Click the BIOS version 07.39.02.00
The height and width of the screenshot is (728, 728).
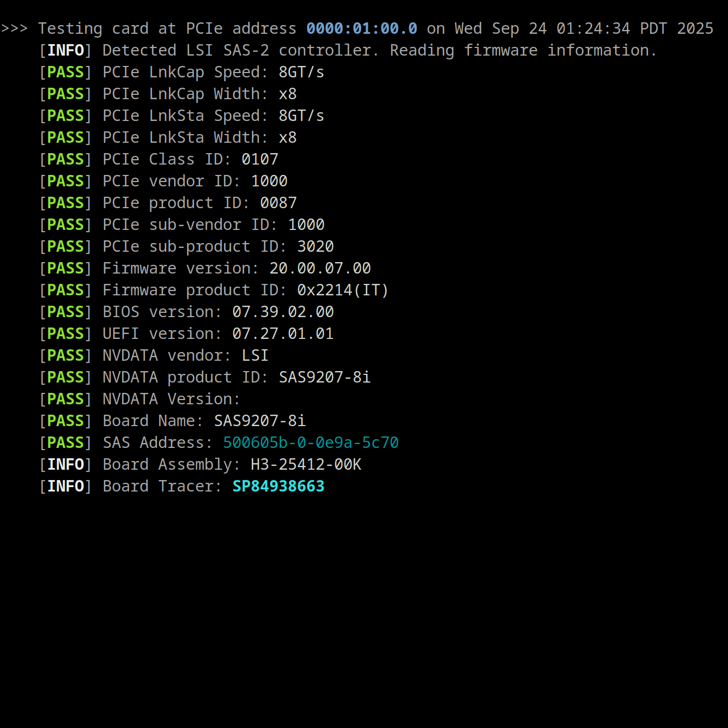[283, 312]
